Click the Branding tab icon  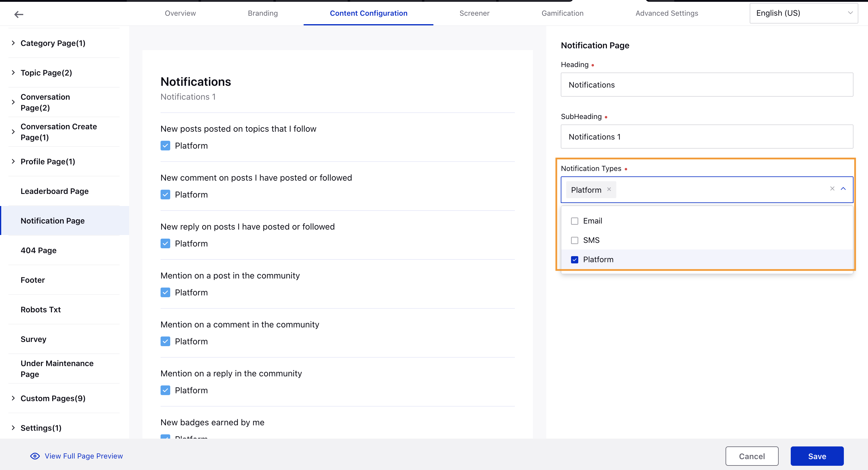[263, 13]
